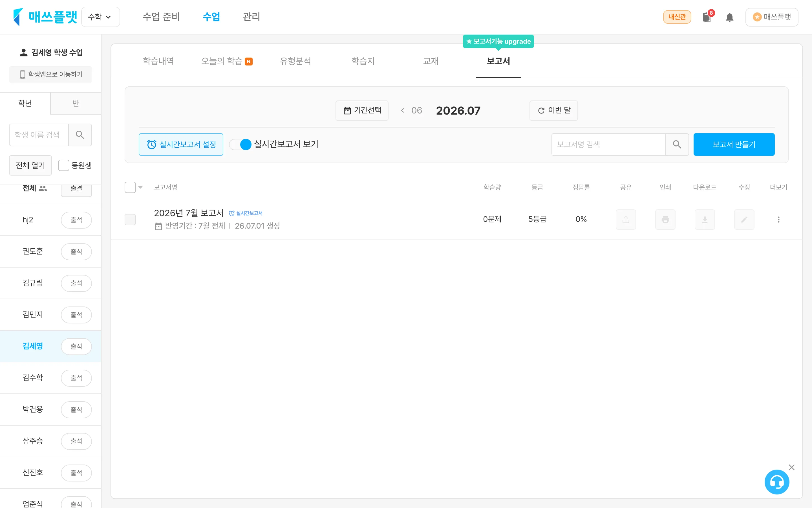
Task: Mark attendance 출석 for 김규림
Action: click(x=76, y=283)
